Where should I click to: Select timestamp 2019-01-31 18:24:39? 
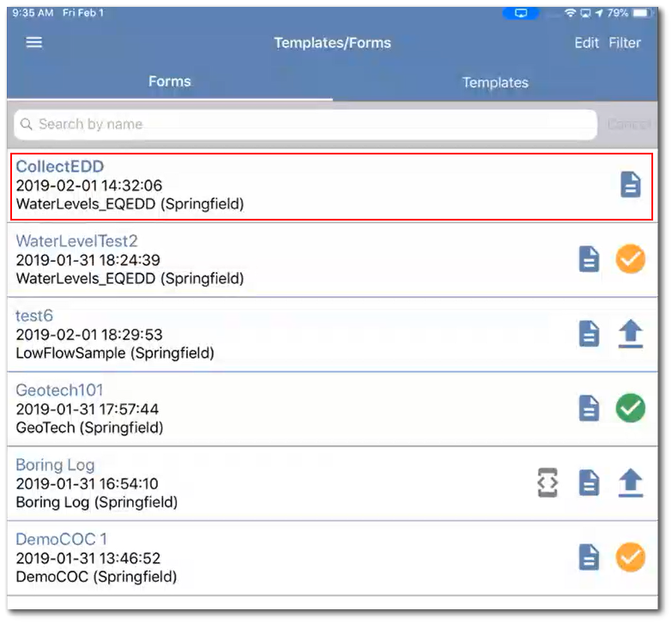88,260
